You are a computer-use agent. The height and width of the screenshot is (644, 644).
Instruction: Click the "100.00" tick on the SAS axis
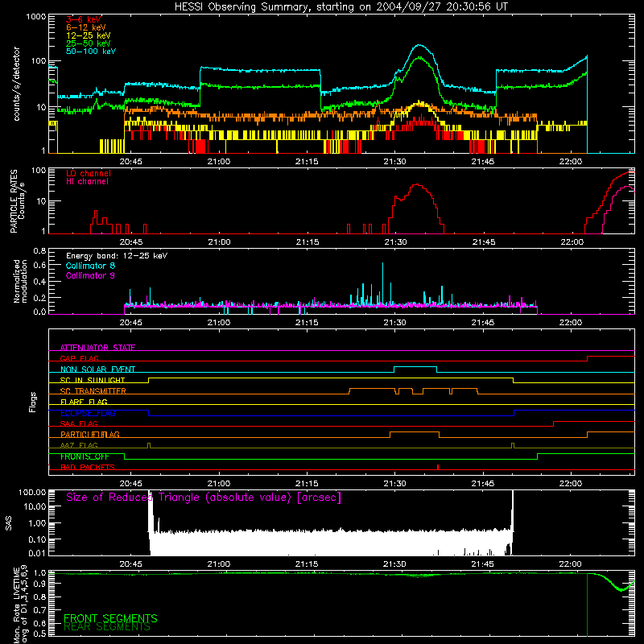pos(32,493)
